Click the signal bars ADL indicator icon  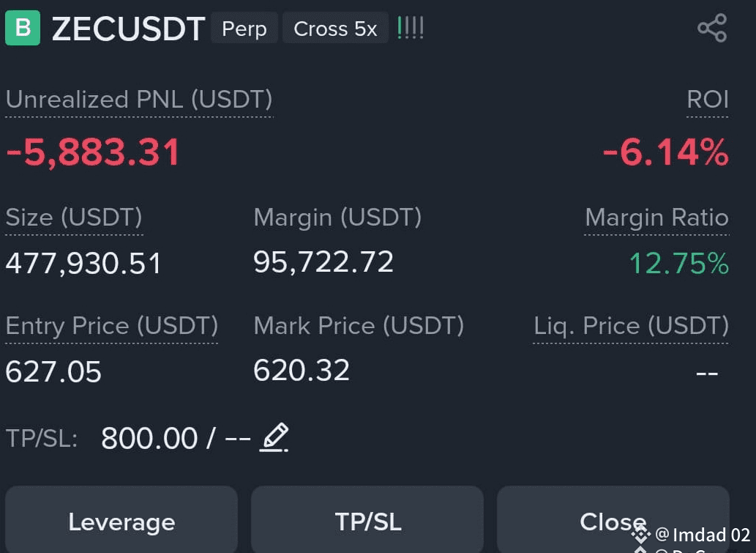411,28
